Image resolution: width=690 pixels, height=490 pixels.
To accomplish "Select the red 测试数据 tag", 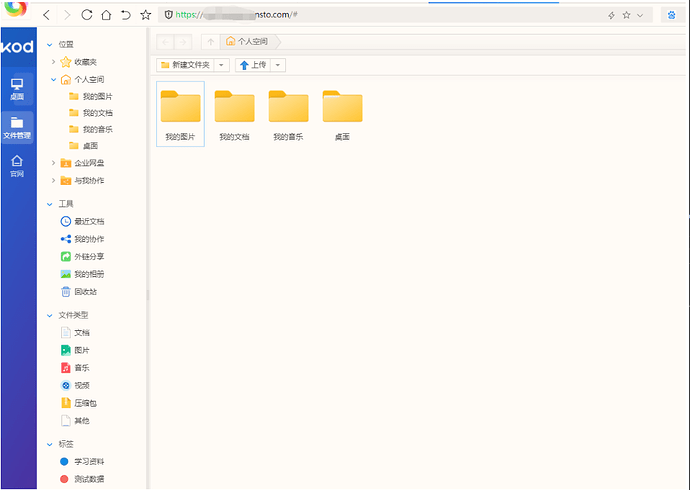I will pyautogui.click(x=88, y=480).
